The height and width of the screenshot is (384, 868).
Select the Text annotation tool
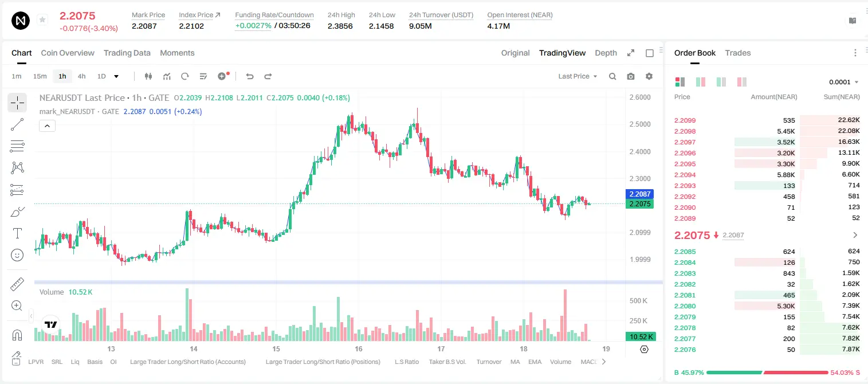[x=17, y=233]
